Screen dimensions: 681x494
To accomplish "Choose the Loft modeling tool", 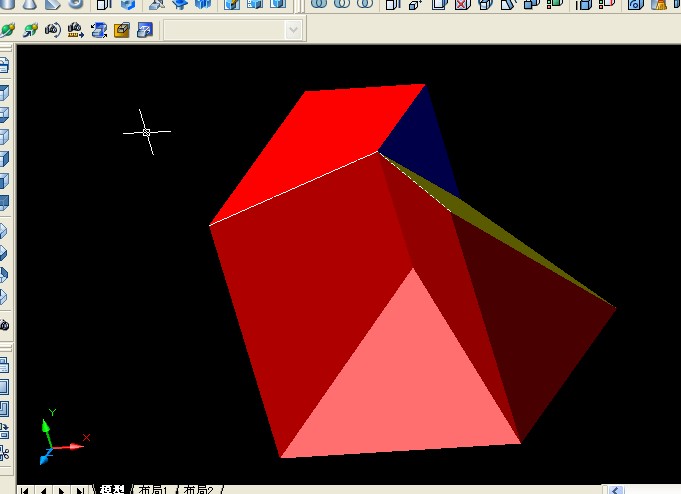I will click(203, 4).
